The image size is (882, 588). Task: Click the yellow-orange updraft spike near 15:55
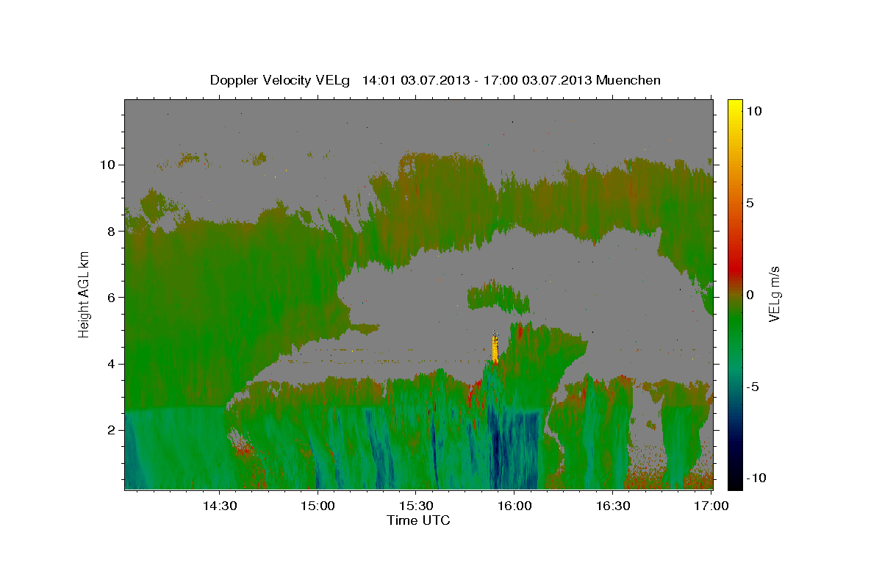495,349
